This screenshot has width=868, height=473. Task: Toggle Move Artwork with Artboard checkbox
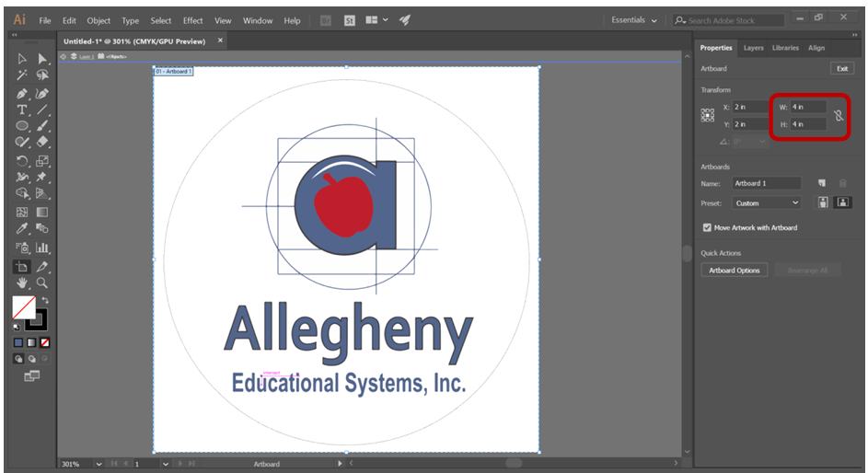(x=707, y=227)
